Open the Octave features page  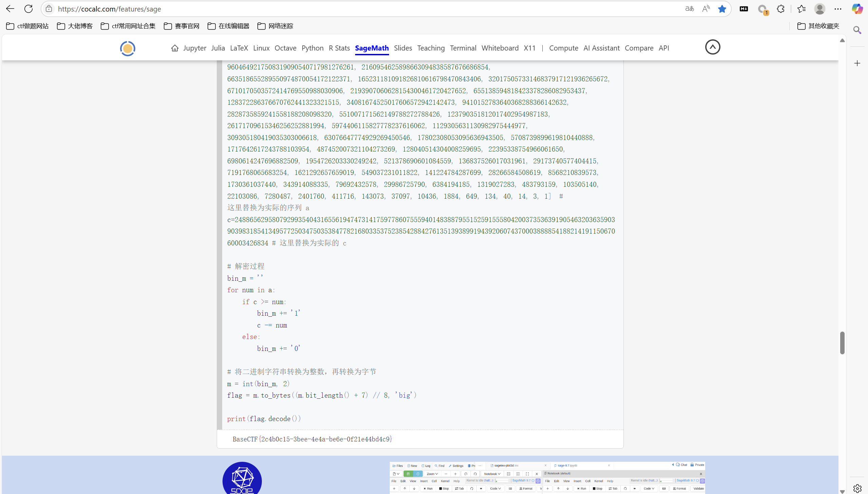[x=285, y=48]
